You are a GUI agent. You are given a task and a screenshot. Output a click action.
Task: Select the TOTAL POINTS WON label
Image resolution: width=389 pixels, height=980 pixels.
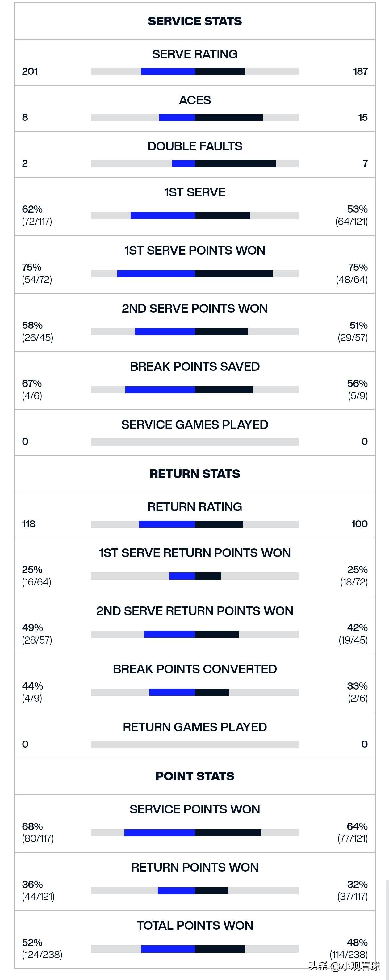[x=195, y=925]
